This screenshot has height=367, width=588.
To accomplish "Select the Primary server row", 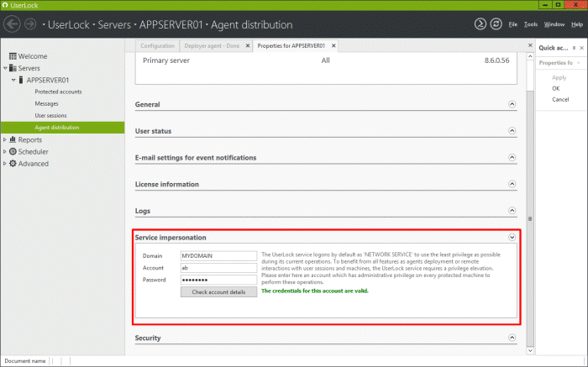I will (326, 60).
